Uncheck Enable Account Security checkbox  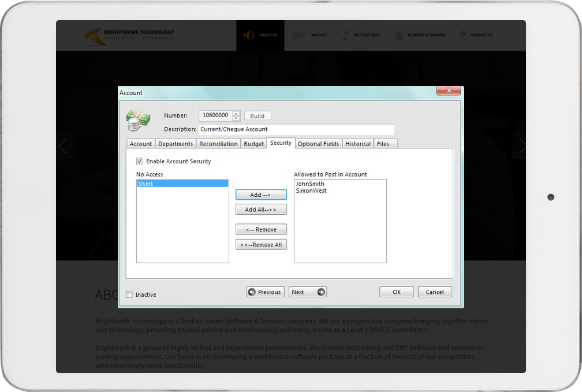click(x=140, y=161)
